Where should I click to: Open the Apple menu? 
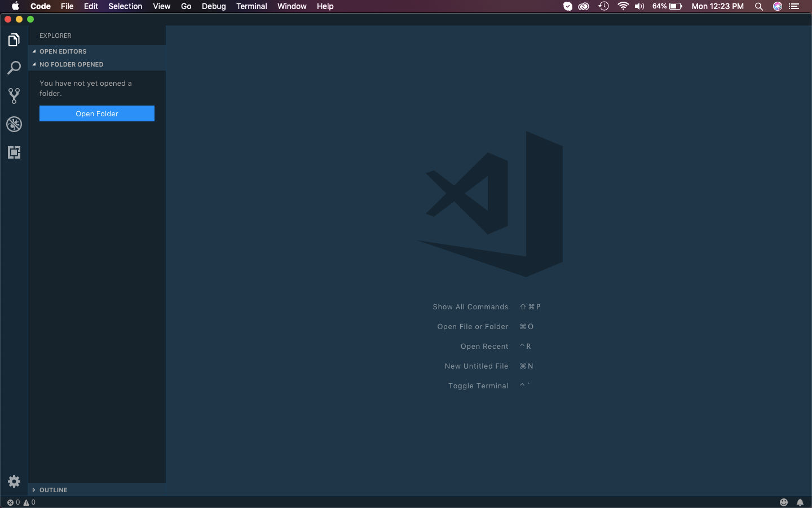[15, 6]
